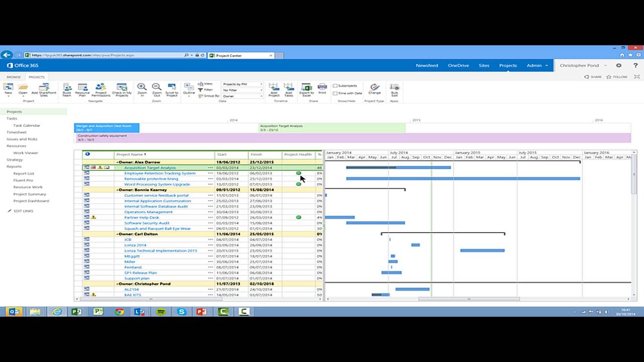This screenshot has height=362, width=644.
Task: Click browser back arrow button
Action: (6, 55)
